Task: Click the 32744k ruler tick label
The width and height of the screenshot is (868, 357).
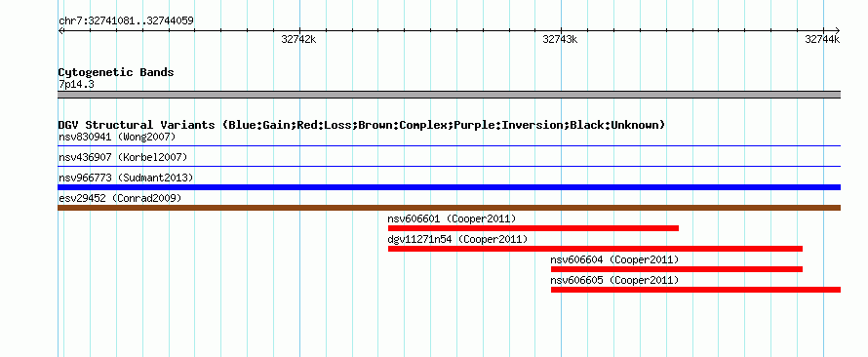Action: tap(822, 39)
